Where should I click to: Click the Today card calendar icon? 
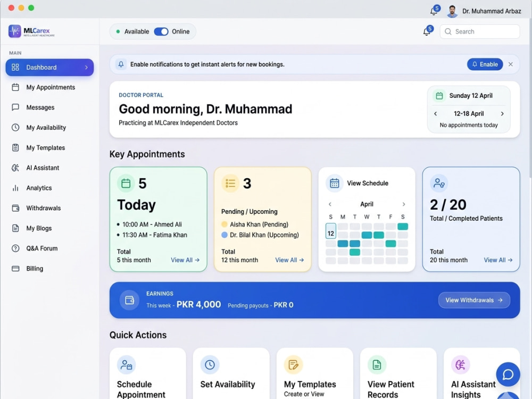coord(126,183)
